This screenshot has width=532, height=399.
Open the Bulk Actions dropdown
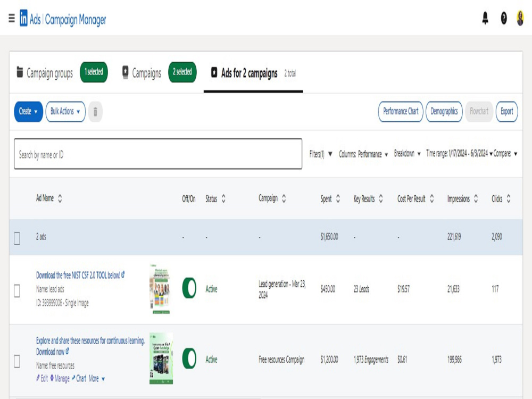pyautogui.click(x=65, y=111)
